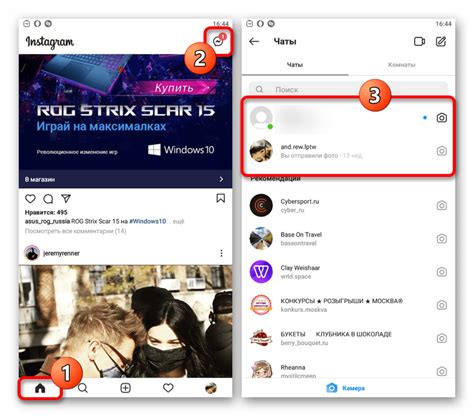
Task: Start a video chat from Чаты header
Action: 419,42
